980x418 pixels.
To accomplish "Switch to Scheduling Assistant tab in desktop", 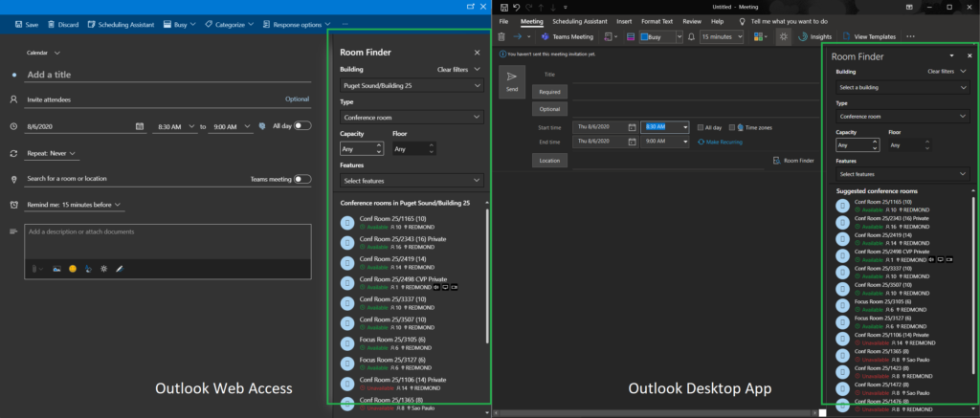I will pos(579,21).
